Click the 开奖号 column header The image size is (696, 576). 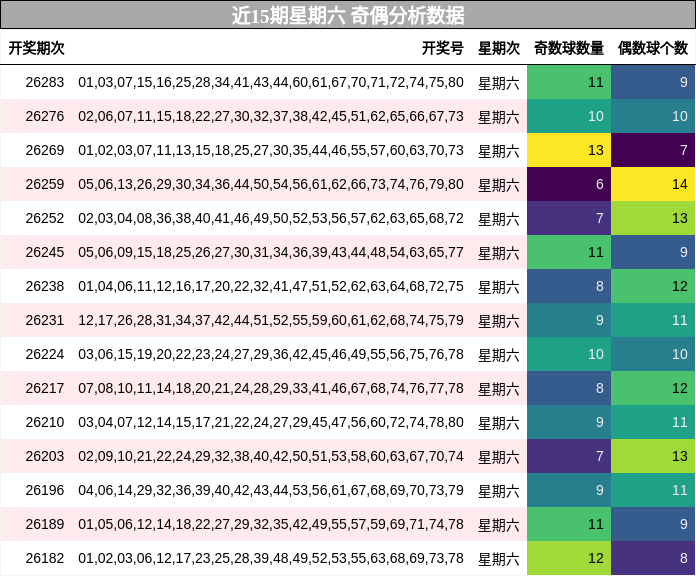point(443,48)
